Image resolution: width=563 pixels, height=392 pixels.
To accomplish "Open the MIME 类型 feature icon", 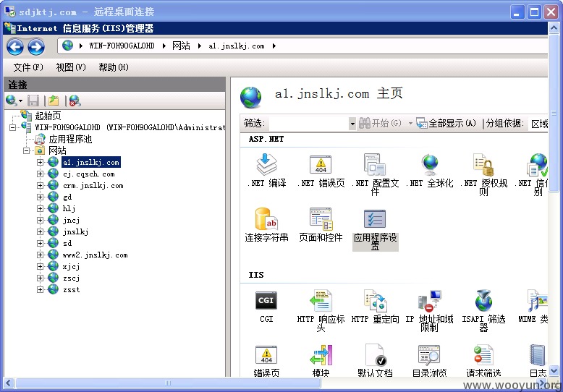I will click(537, 300).
